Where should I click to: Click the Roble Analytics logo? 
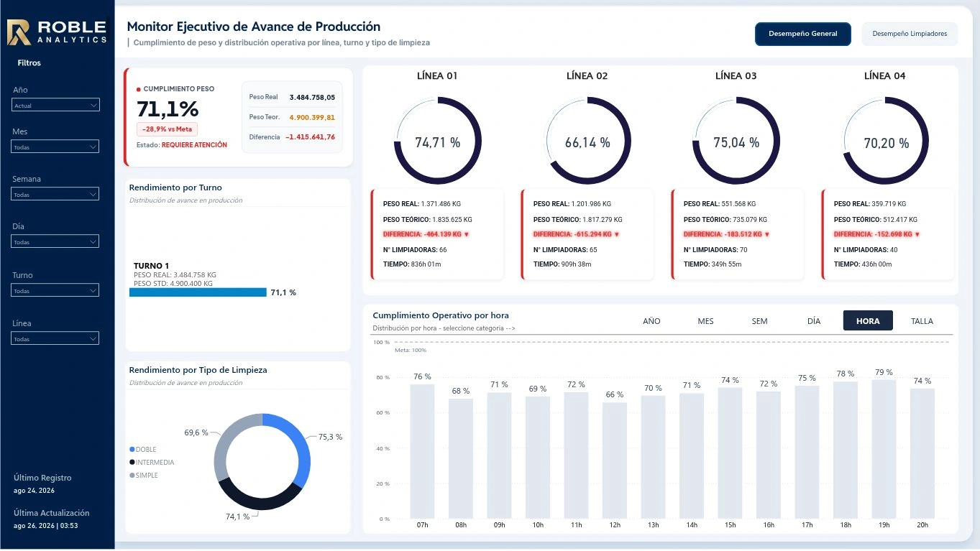pyautogui.click(x=57, y=32)
